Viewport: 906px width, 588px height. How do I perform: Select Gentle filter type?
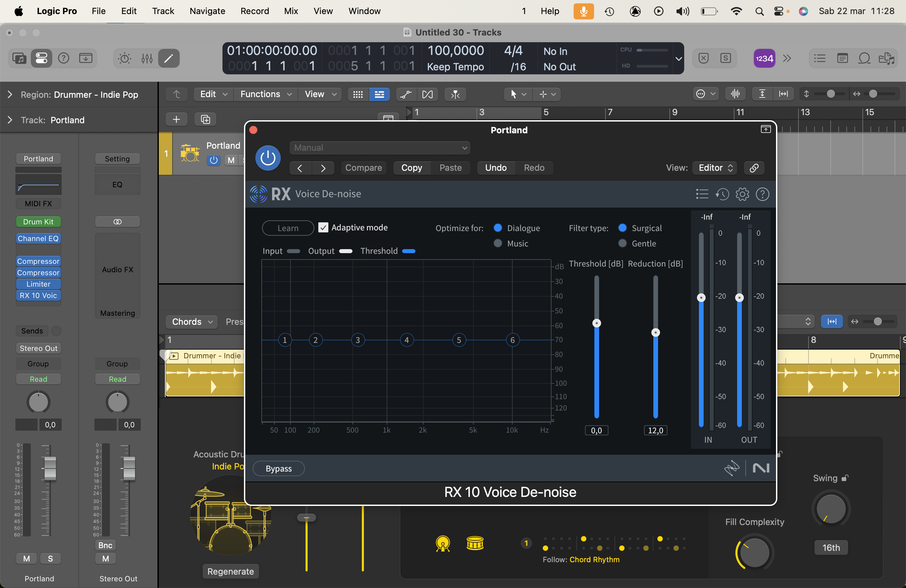[x=623, y=243]
